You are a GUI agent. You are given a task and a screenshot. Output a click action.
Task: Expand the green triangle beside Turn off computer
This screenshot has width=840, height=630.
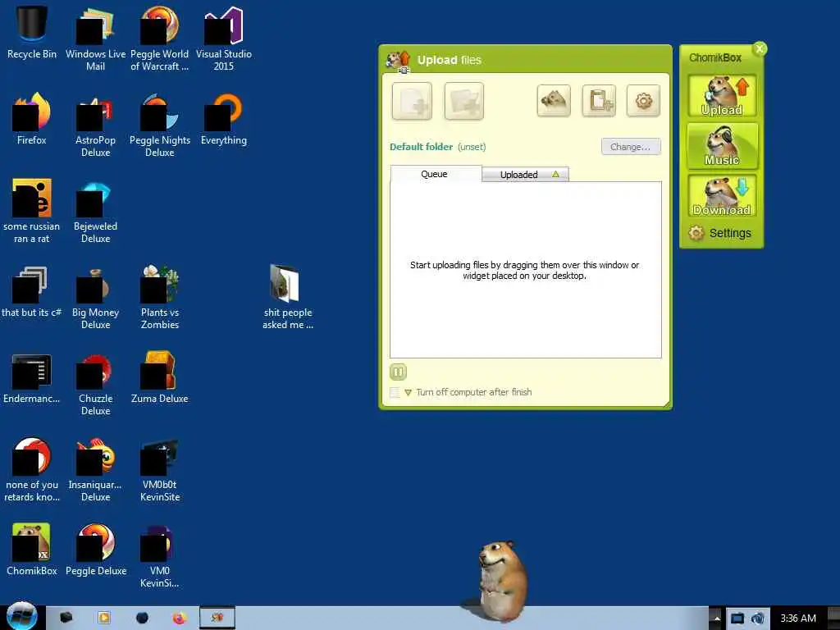click(x=409, y=392)
